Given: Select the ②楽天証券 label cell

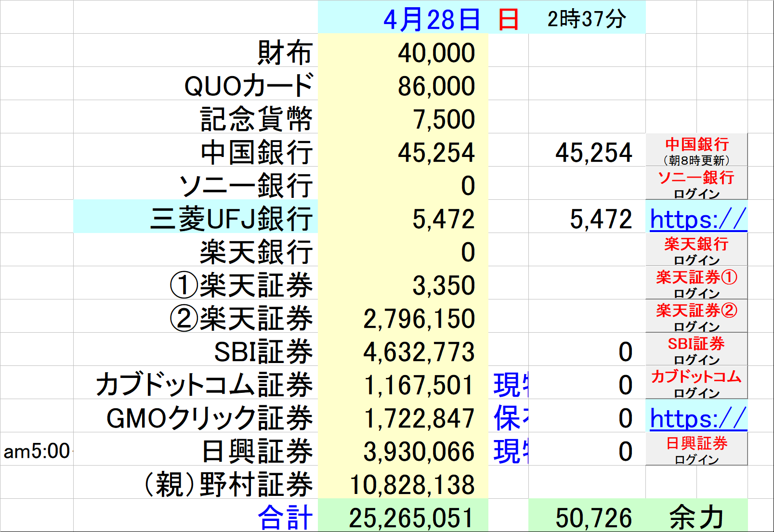Looking at the screenshot, I should [196, 316].
